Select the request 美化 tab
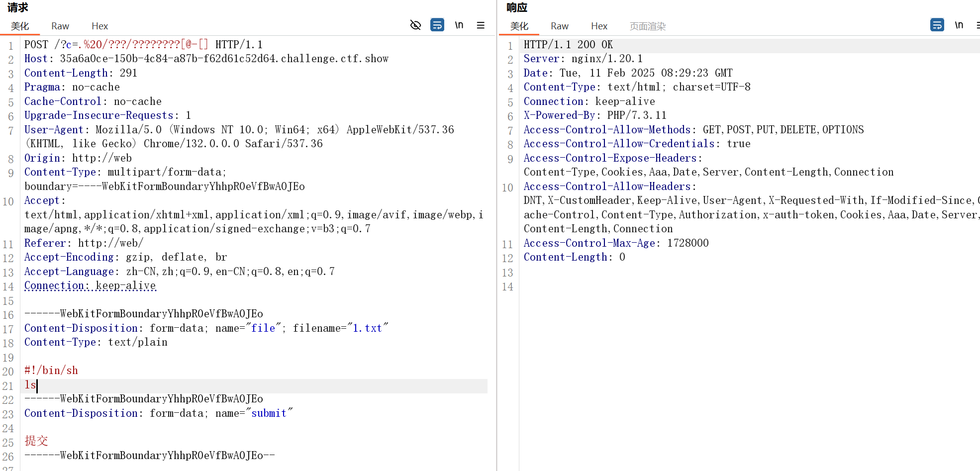The image size is (980, 471). tap(20, 26)
